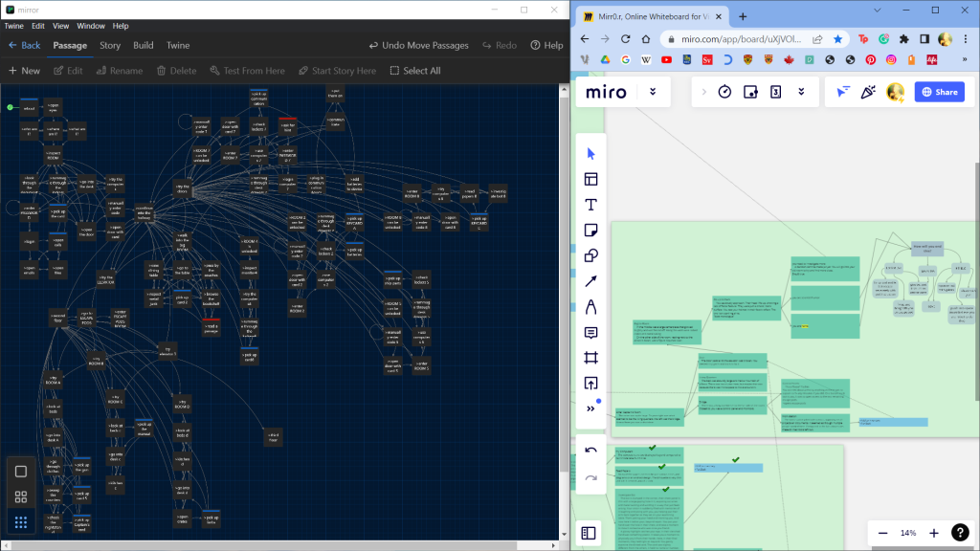This screenshot has width=980, height=551.
Task: Open the templates tool in Miro
Action: coord(590,179)
